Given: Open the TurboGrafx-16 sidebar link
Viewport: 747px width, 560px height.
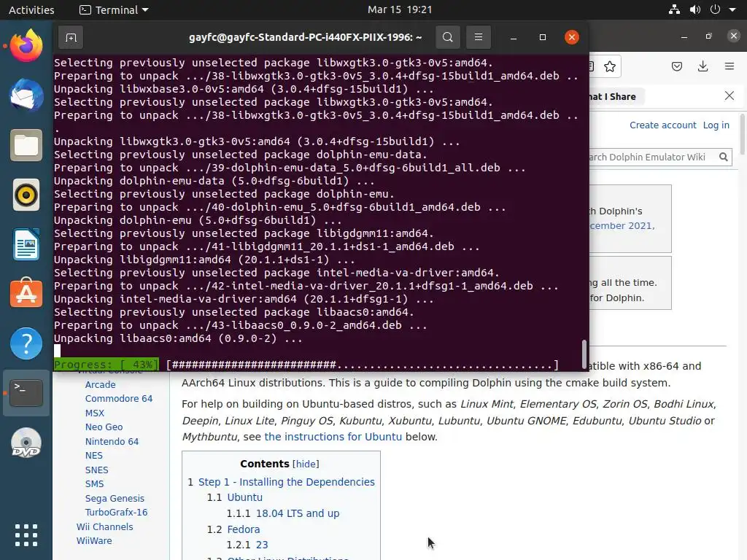Looking at the screenshot, I should [x=116, y=512].
